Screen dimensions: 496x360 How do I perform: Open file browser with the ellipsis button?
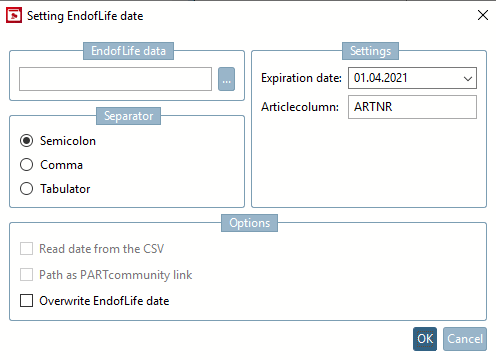coord(226,79)
